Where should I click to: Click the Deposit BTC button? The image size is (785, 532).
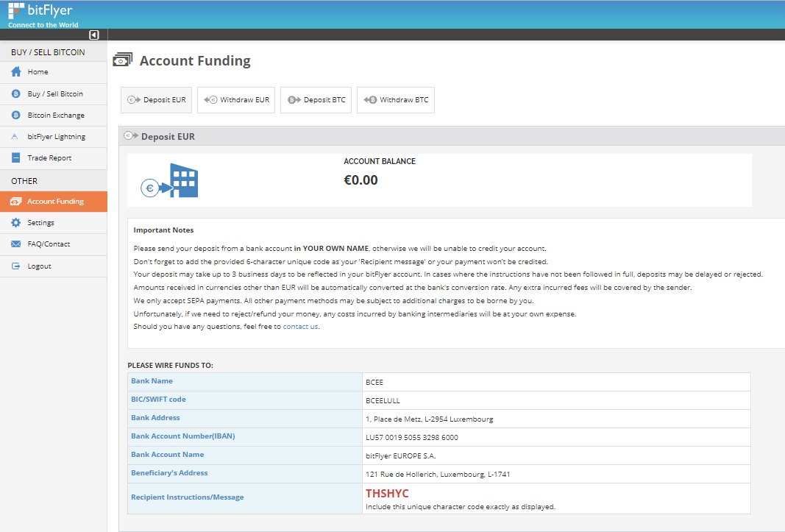(x=316, y=99)
